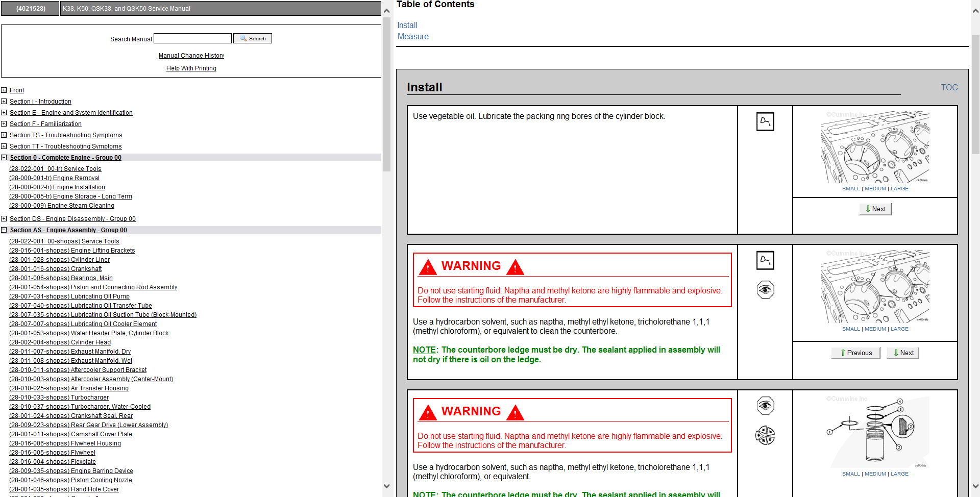Click content pane scroll down arrow

point(975,486)
